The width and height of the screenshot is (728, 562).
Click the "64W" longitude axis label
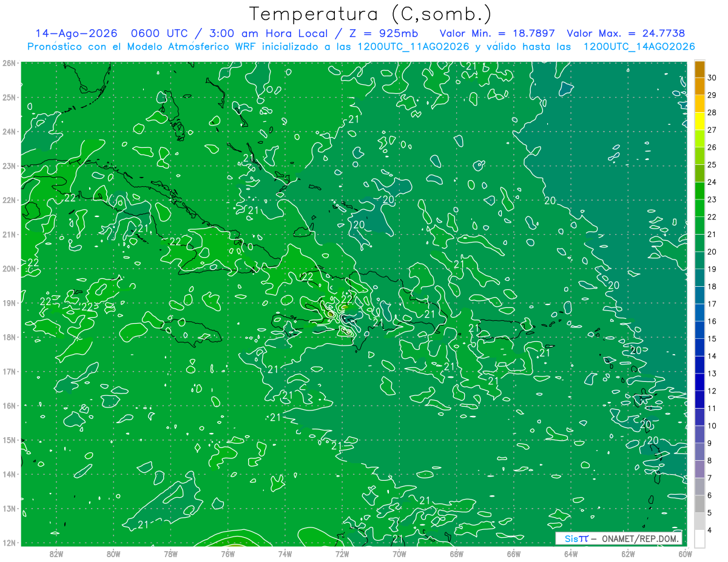click(x=571, y=555)
